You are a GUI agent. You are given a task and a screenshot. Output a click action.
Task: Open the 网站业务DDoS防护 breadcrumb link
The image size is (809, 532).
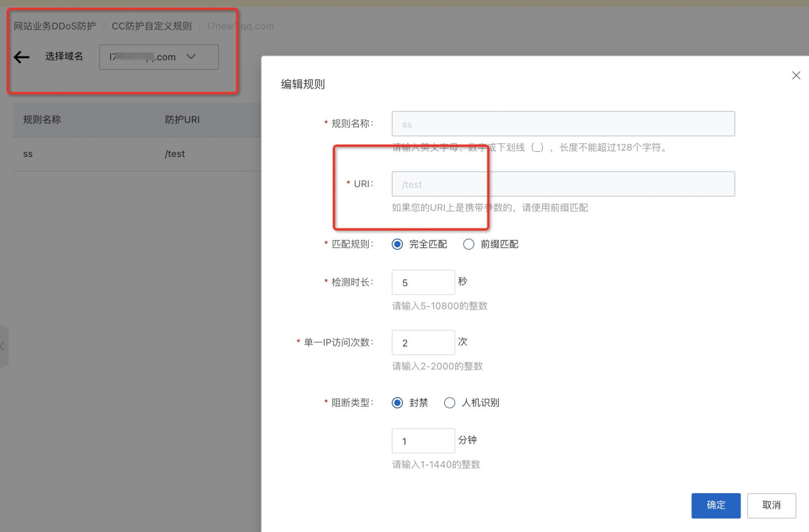point(54,26)
